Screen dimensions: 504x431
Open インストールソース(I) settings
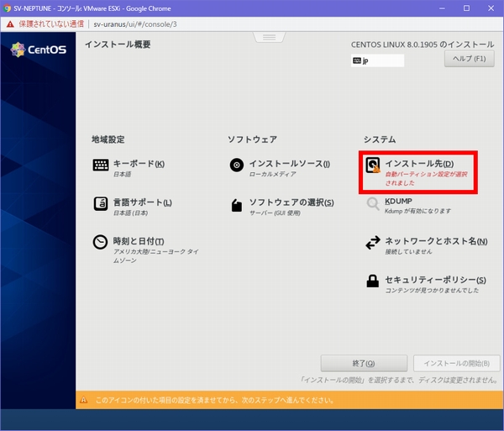(x=290, y=164)
